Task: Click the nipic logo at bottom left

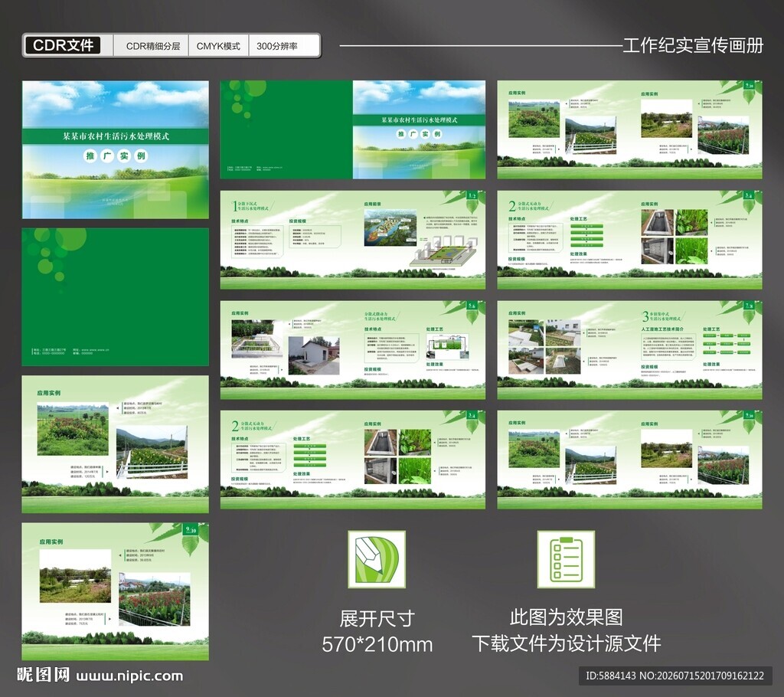Action: coord(44,675)
